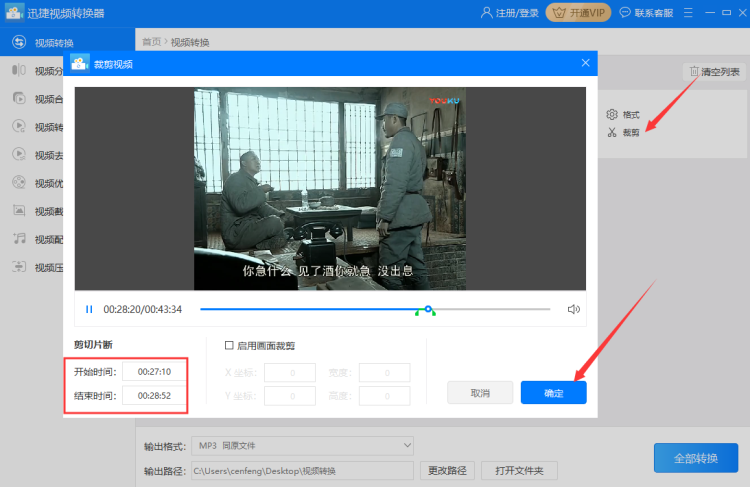Select the 视频合 merge sidebar item
The image size is (750, 487).
pos(33,99)
